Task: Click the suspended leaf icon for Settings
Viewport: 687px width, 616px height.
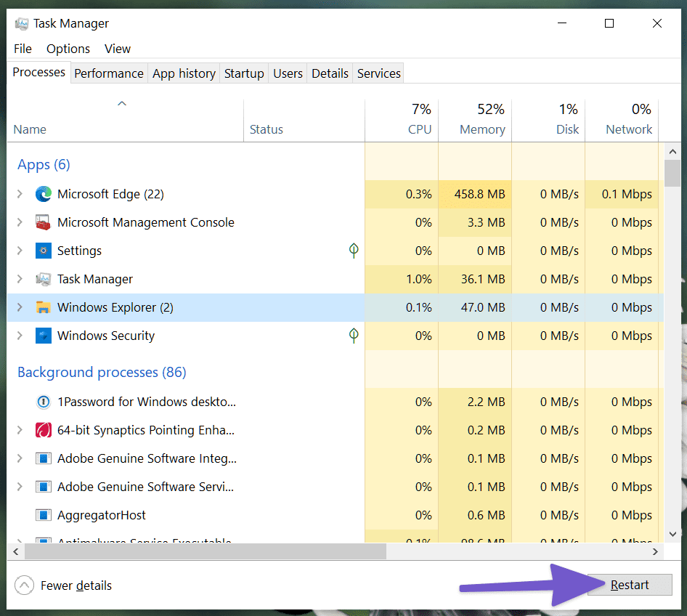Action: coord(354,251)
